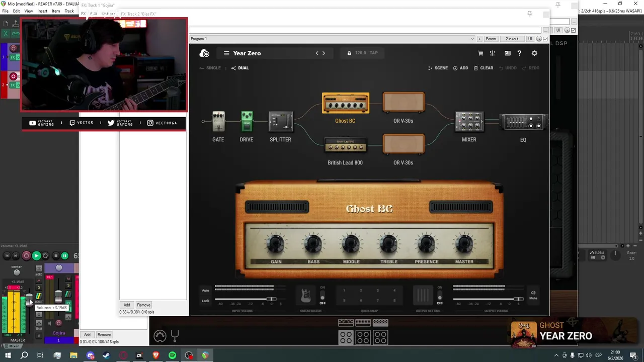
Task: Select the MIXER block
Action: (x=469, y=121)
